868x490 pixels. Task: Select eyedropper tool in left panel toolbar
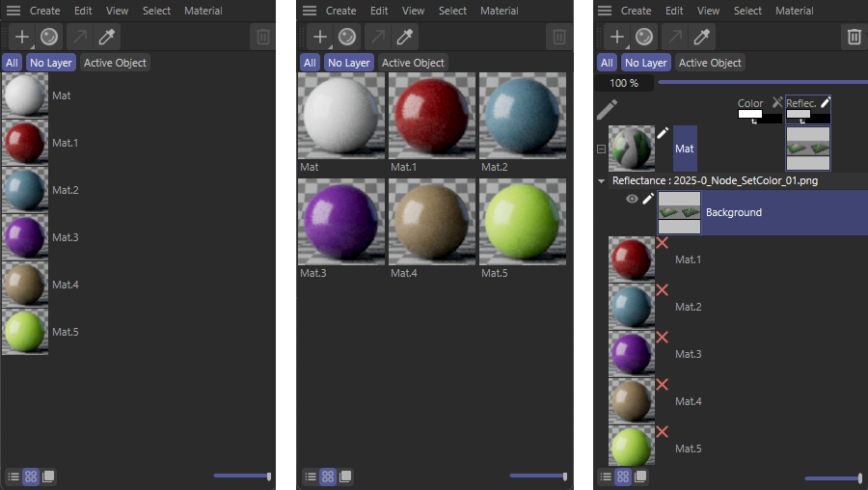point(106,37)
